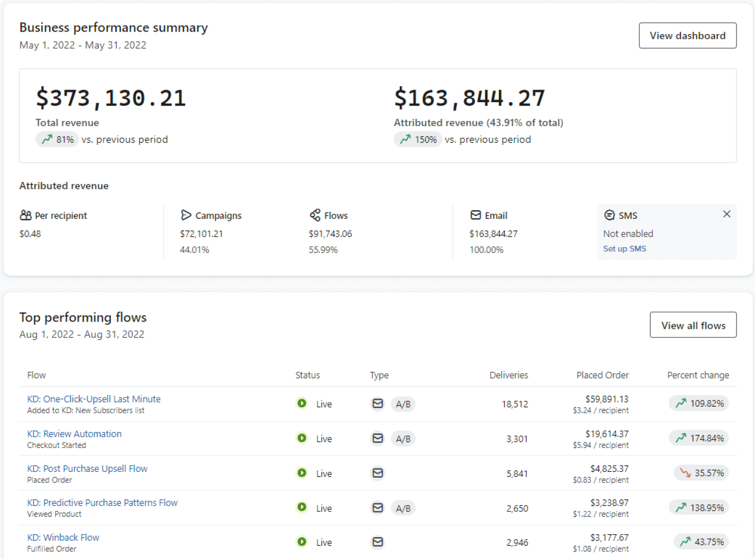Click A/B badge in Predictive Purchase Patterns row
This screenshot has height=560, width=755.
tap(403, 508)
